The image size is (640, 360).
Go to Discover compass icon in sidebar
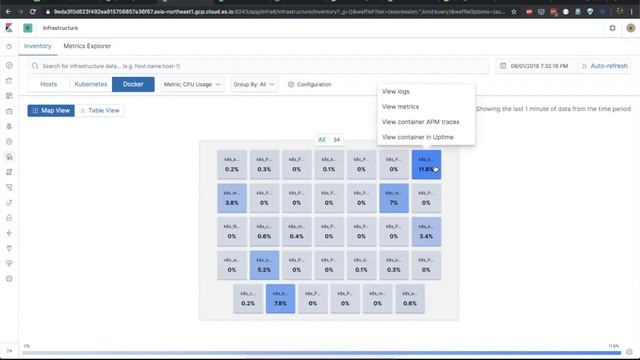[9, 65]
